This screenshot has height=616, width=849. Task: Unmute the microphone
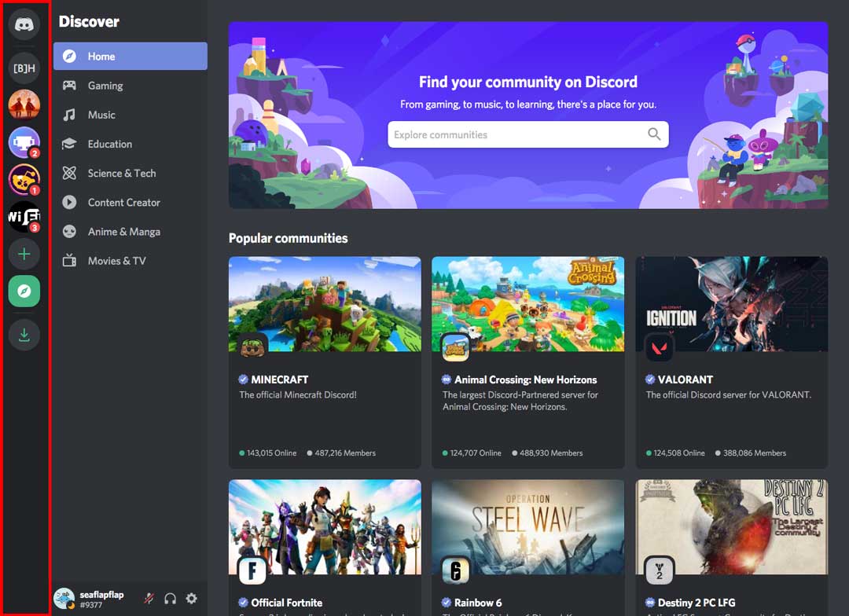click(149, 599)
